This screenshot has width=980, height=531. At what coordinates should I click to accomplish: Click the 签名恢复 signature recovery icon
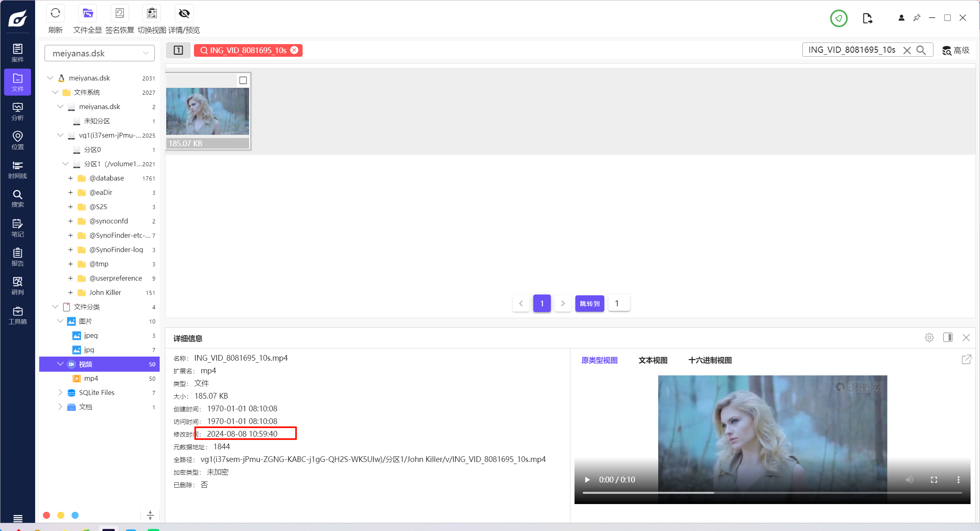click(x=120, y=14)
